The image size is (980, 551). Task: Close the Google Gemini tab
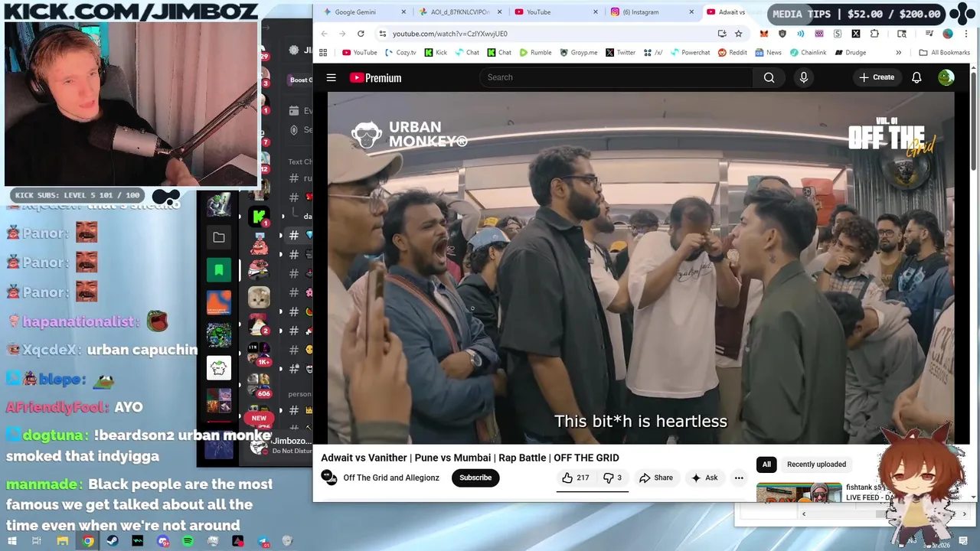[x=404, y=11]
